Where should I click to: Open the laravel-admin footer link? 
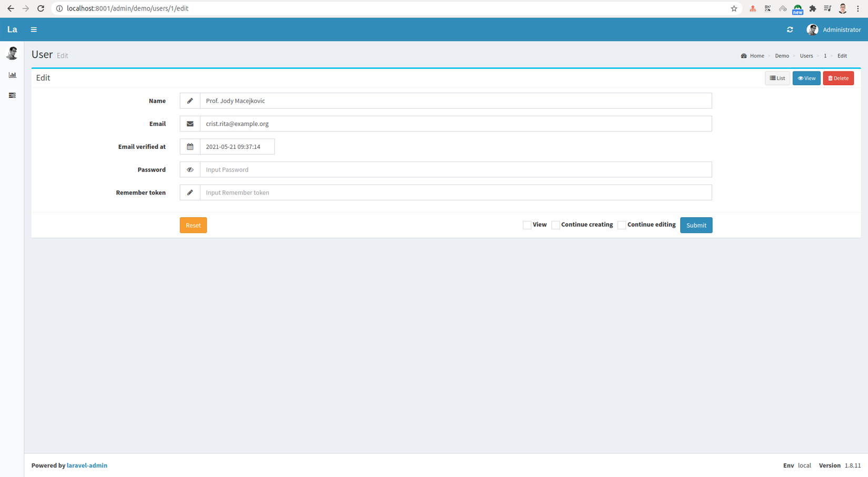[87, 465]
